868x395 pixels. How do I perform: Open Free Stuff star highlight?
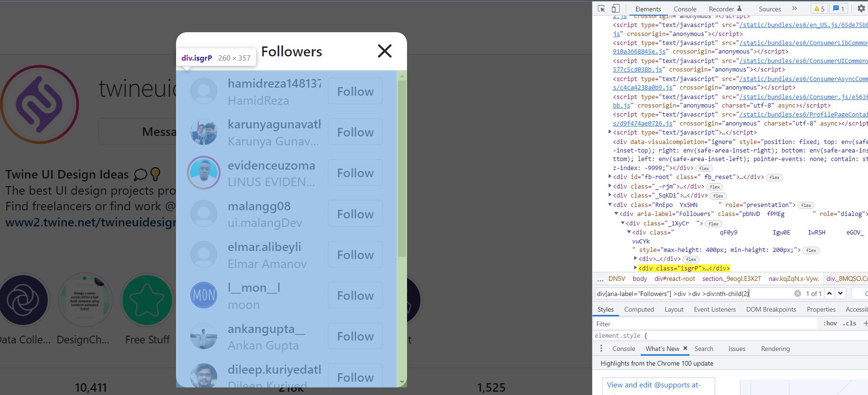[x=147, y=300]
